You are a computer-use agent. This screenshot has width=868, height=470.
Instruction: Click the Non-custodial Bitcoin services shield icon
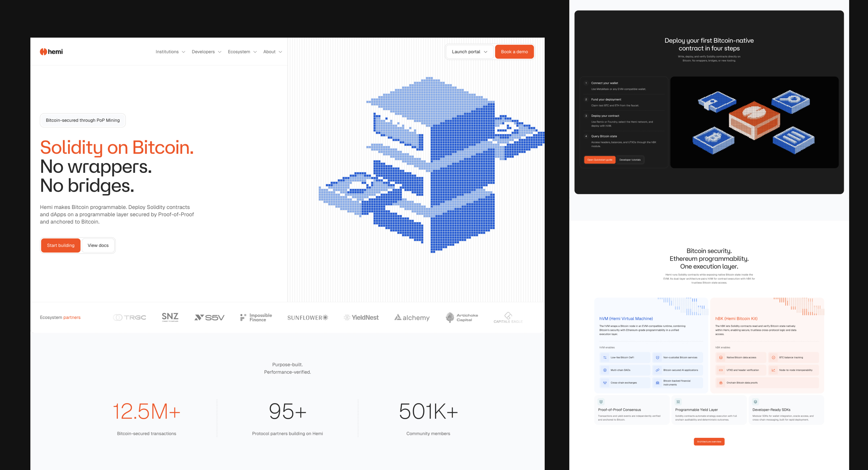658,357
